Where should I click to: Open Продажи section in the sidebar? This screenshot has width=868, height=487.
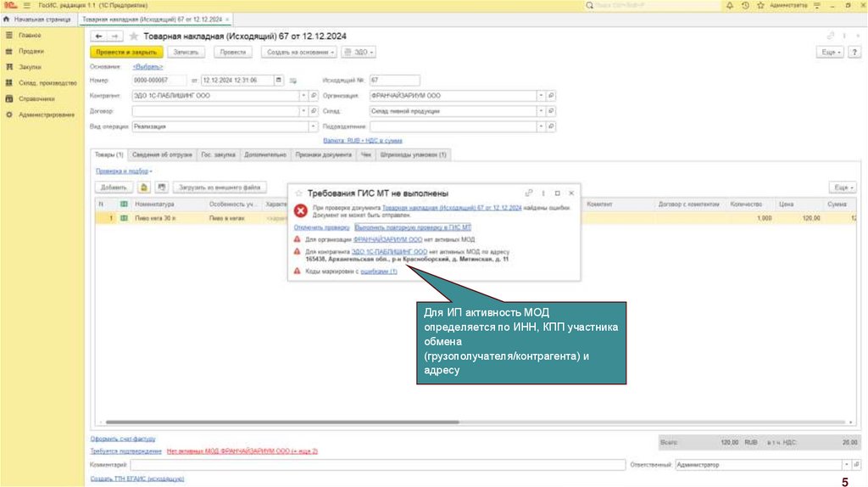point(31,51)
